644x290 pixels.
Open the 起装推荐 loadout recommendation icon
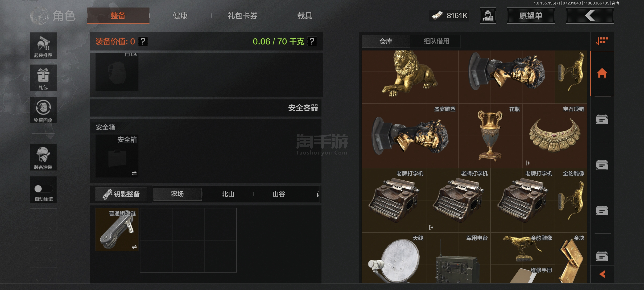(x=43, y=46)
